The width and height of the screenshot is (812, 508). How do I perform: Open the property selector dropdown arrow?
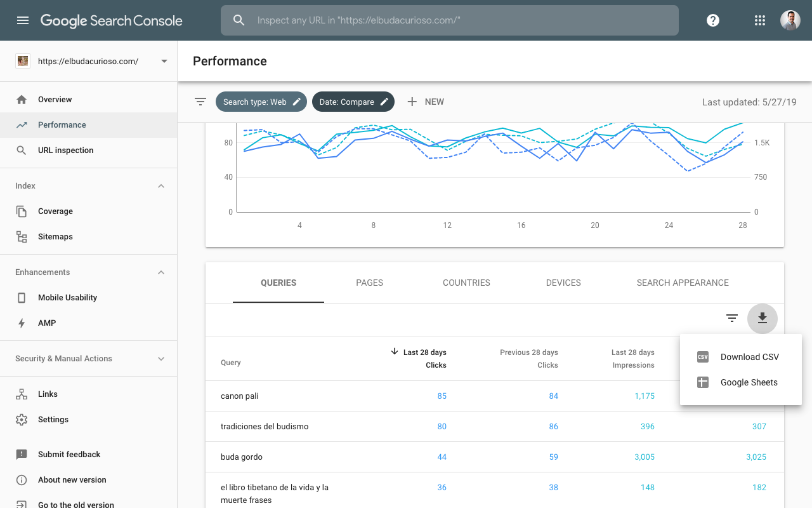coord(164,62)
